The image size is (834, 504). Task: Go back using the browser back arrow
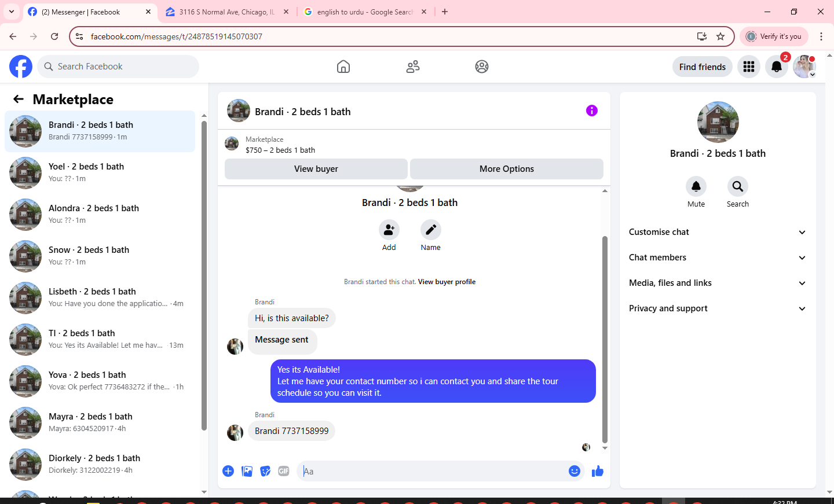pos(13,36)
